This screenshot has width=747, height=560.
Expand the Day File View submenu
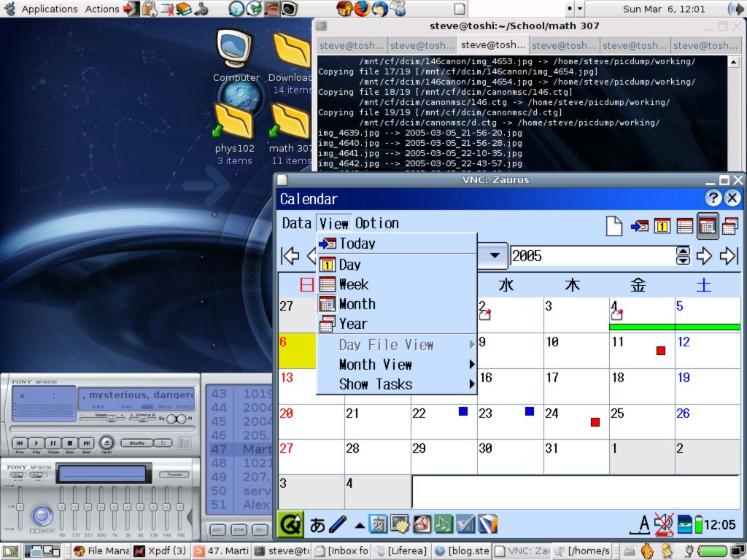click(397, 345)
